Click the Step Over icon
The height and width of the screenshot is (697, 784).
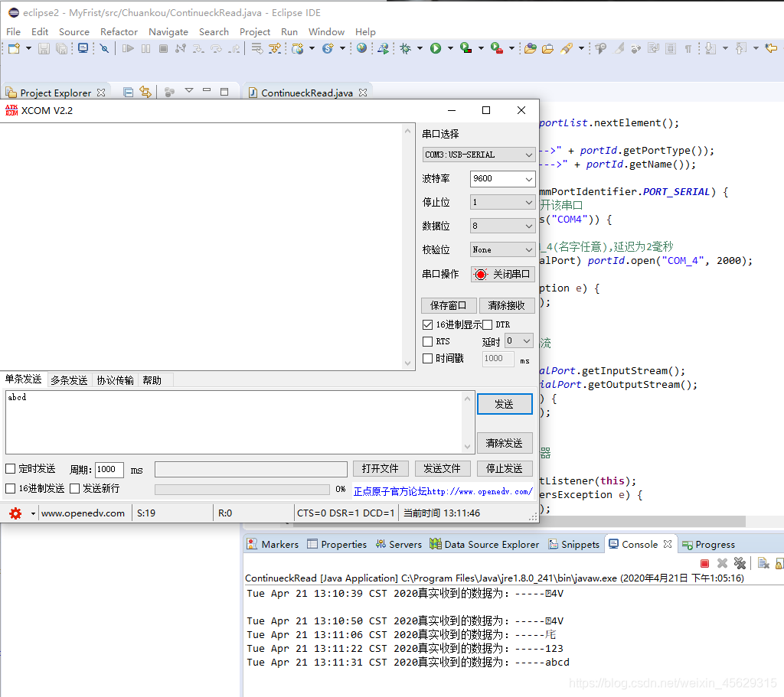pyautogui.click(x=216, y=48)
